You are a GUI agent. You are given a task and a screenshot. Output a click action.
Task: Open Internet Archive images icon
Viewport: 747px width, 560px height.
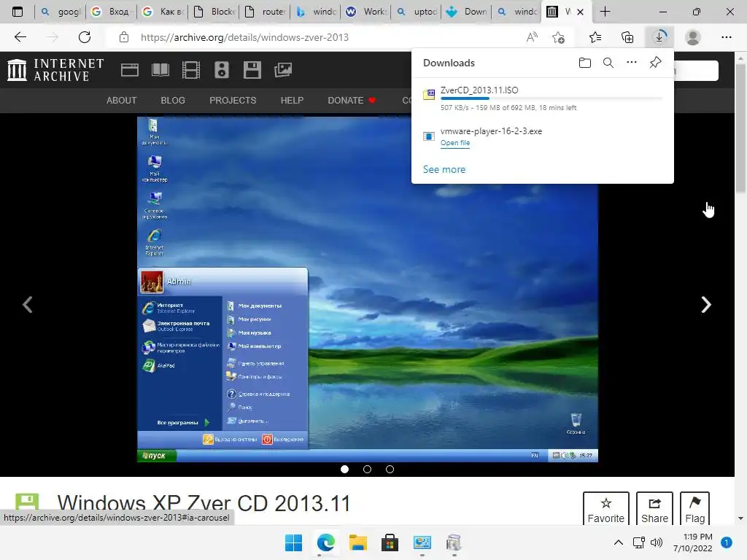[x=283, y=70]
